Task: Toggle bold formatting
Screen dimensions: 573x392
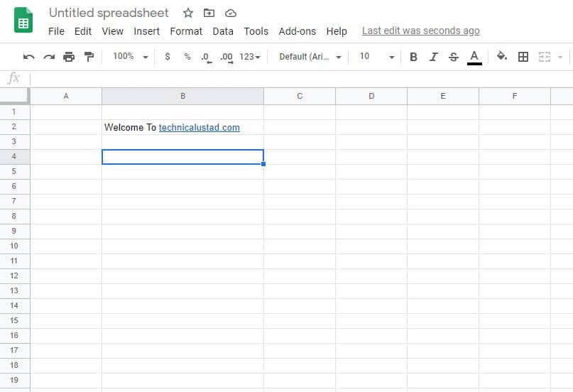Action: (413, 57)
